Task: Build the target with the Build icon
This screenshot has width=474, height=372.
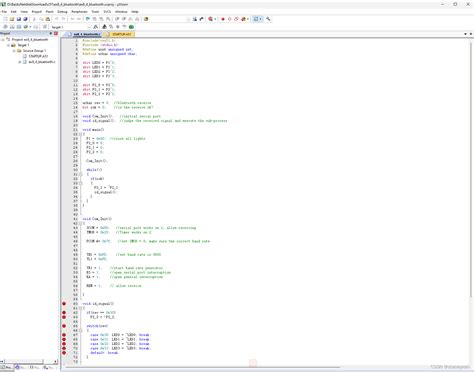Action: tap(12, 27)
